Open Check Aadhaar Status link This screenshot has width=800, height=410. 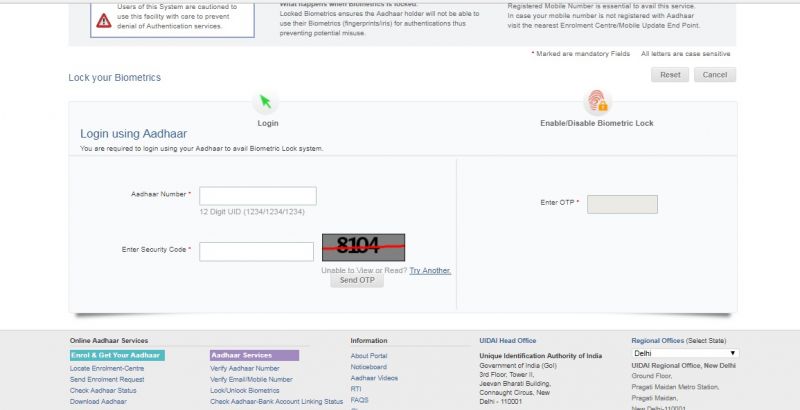103,391
